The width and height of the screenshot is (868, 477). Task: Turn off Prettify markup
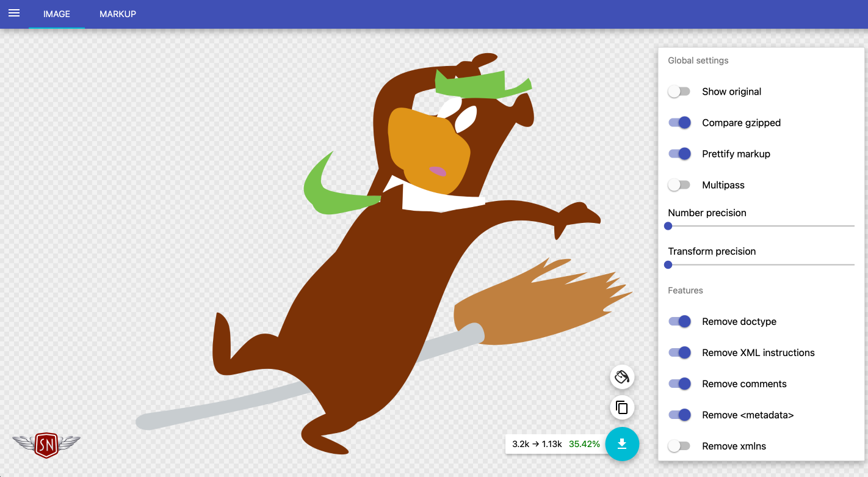(x=679, y=154)
